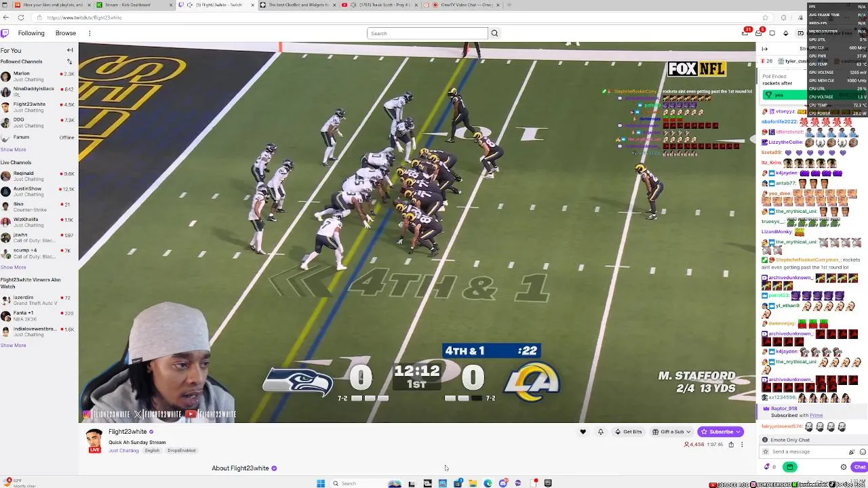The height and width of the screenshot is (488, 868).
Task: Click the Twitch search field
Action: (427, 33)
